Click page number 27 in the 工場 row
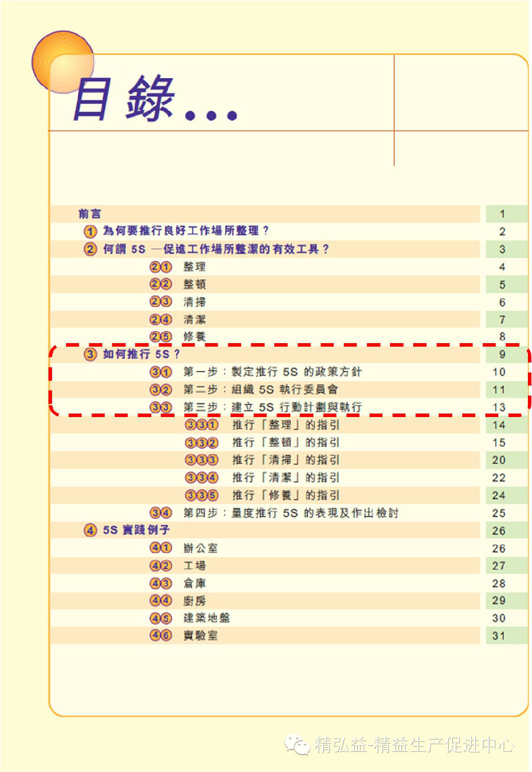This screenshot has width=532, height=772. (499, 566)
